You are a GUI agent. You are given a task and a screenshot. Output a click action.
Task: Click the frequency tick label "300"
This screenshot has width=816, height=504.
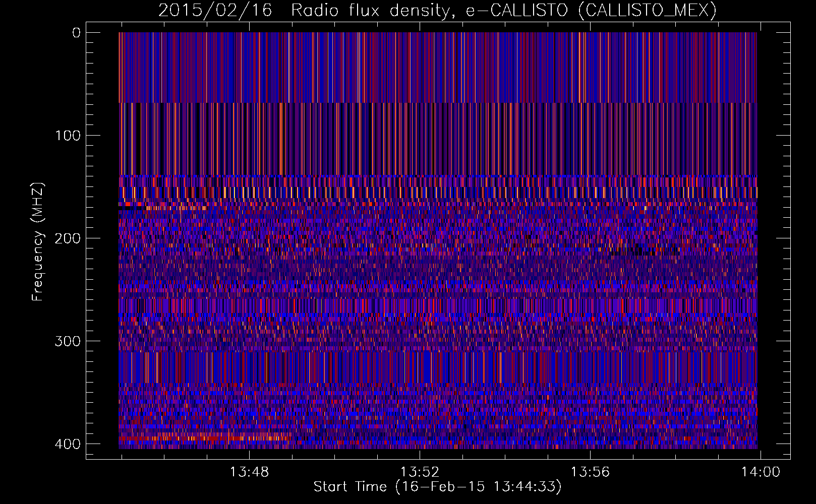[x=67, y=341]
